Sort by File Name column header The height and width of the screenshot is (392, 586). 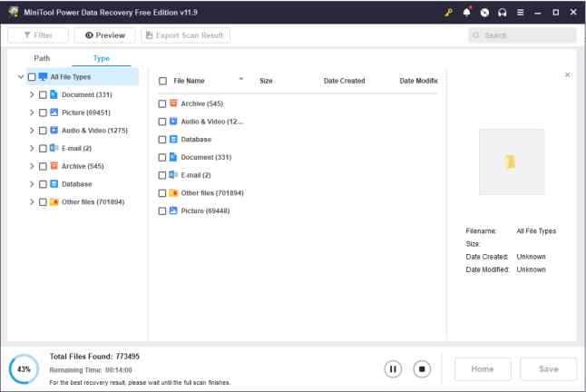pyautogui.click(x=189, y=81)
